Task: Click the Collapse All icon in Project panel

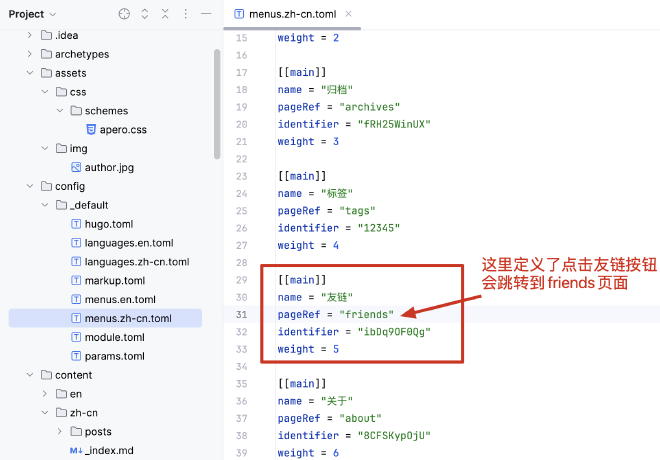Action: (165, 14)
